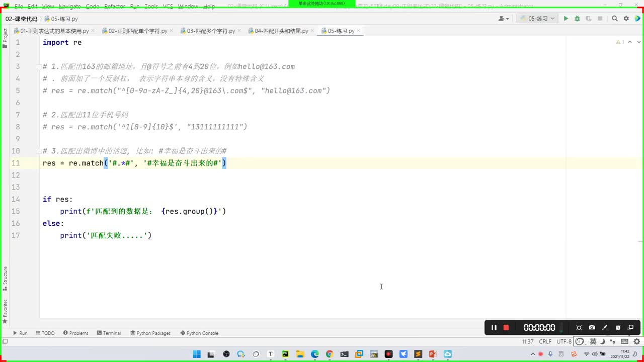Open Google Chrome from the taskbar

tap(330, 354)
